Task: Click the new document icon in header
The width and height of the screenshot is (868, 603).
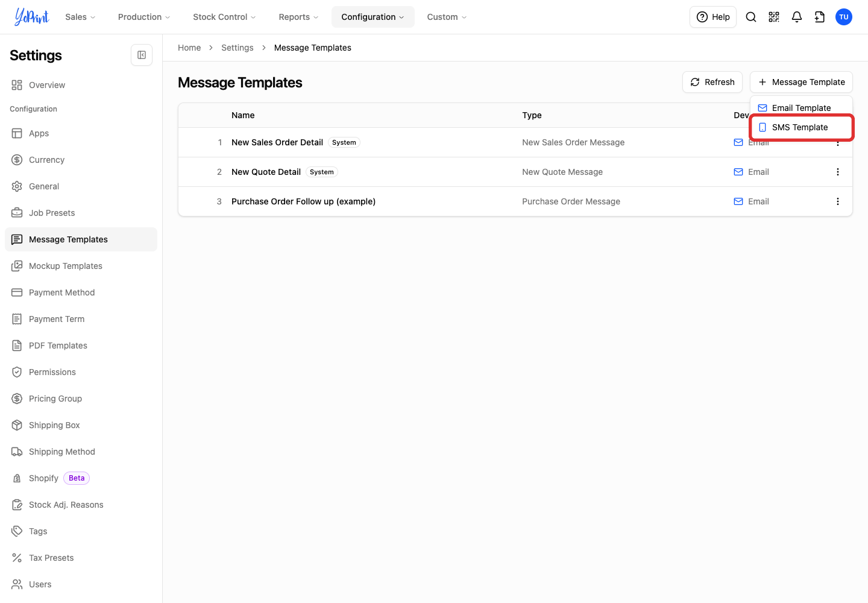Action: click(x=820, y=17)
